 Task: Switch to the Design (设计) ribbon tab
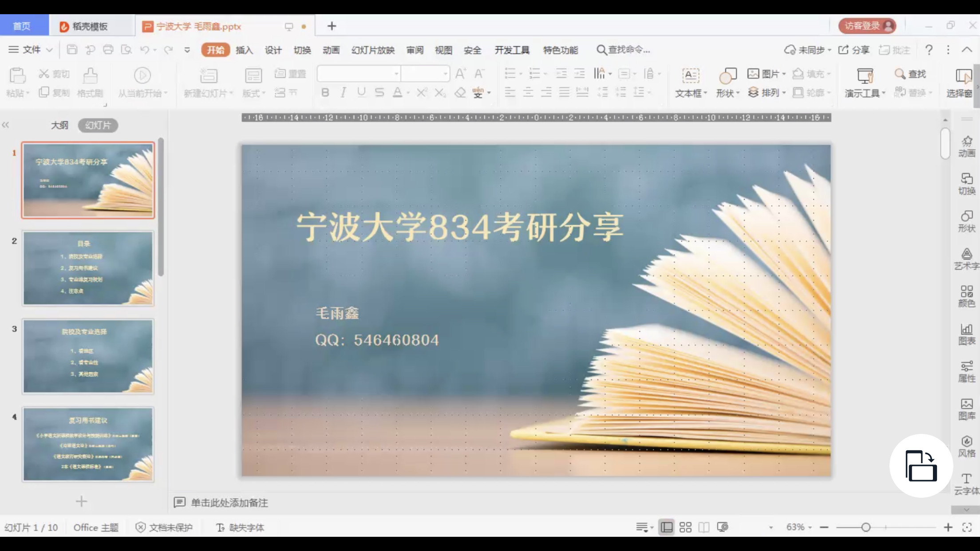click(273, 50)
